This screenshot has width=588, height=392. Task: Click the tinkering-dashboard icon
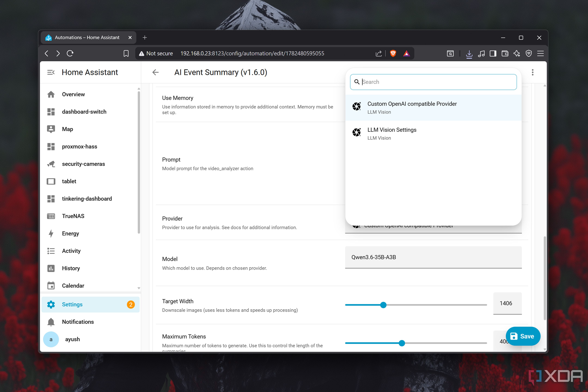tap(51, 199)
